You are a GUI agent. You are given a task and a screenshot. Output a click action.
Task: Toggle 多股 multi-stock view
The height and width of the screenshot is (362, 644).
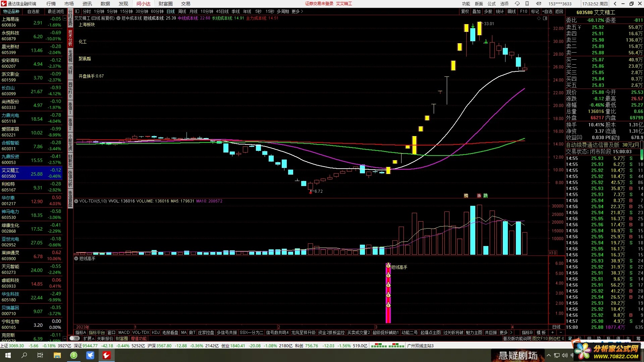488,11
